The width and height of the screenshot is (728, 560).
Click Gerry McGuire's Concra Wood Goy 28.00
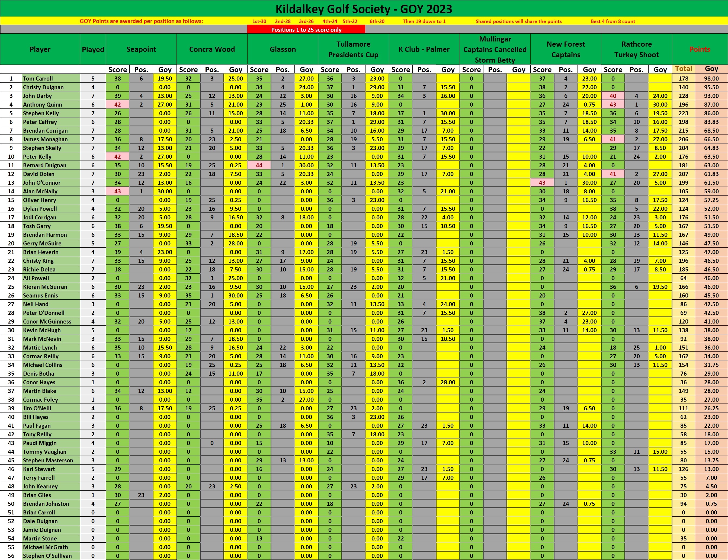(x=236, y=243)
